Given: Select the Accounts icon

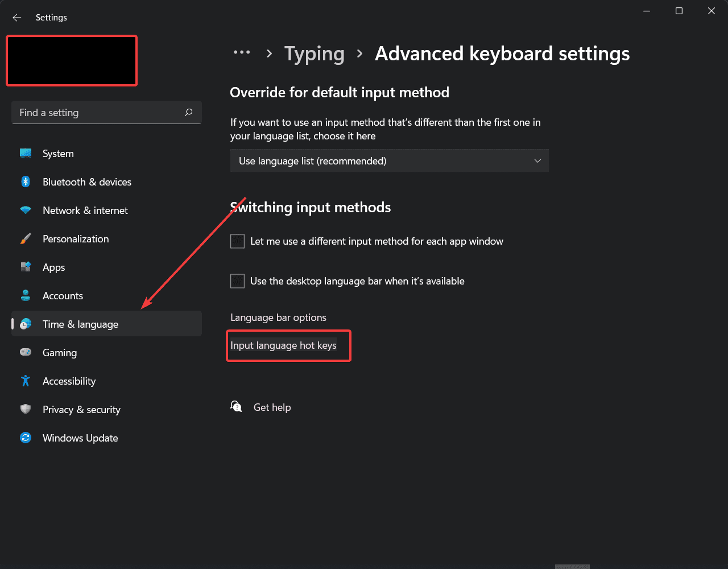Looking at the screenshot, I should pyautogui.click(x=26, y=295).
